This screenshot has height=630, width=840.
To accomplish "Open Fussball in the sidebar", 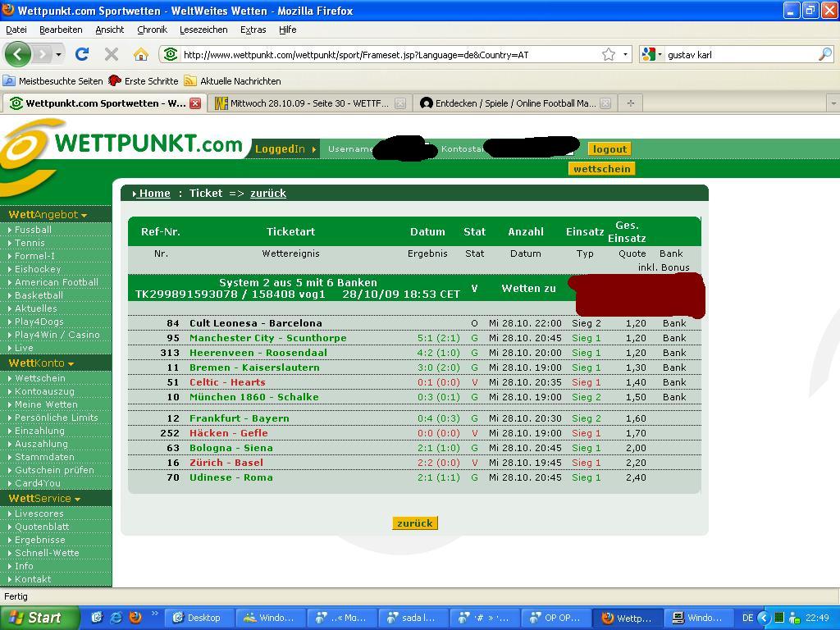I will pos(33,230).
